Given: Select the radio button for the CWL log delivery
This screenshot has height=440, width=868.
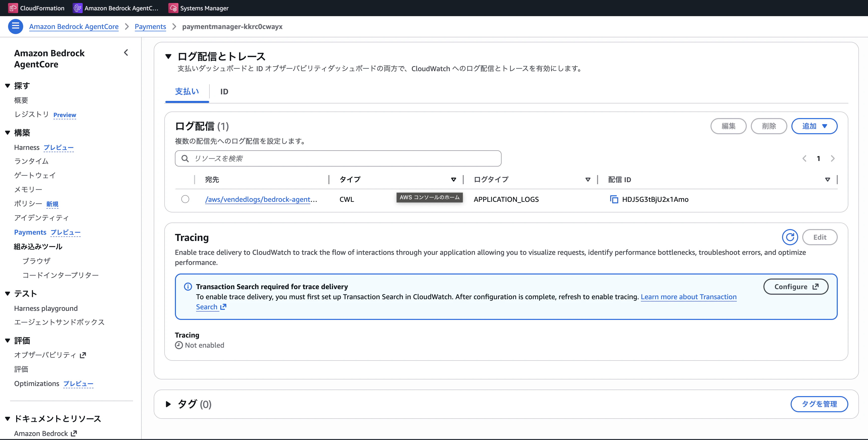Looking at the screenshot, I should tap(185, 199).
